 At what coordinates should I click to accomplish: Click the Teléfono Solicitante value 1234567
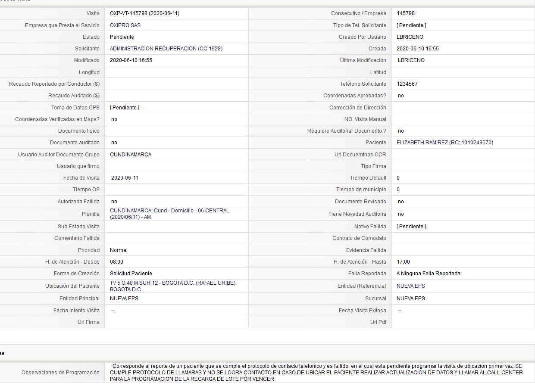tap(407, 84)
